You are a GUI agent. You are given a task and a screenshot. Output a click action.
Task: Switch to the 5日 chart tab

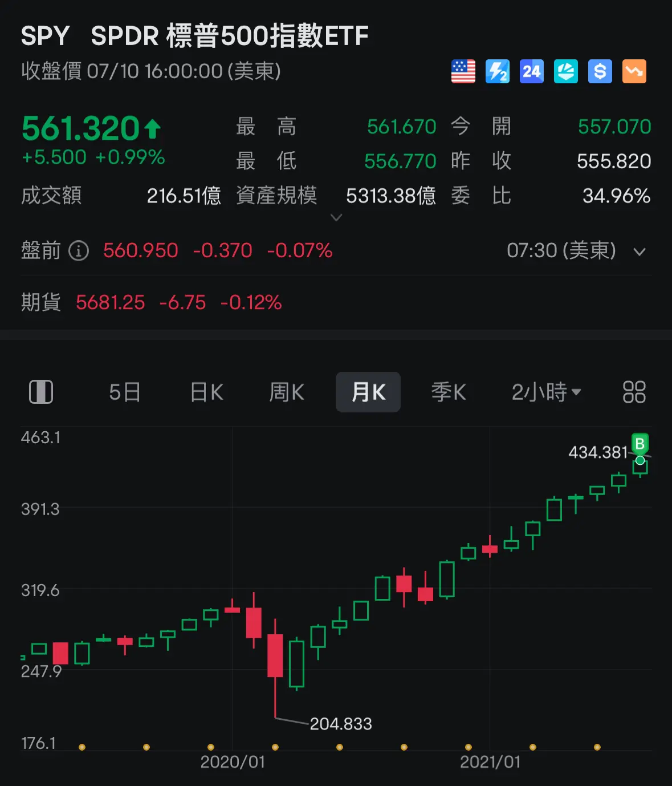point(125,392)
